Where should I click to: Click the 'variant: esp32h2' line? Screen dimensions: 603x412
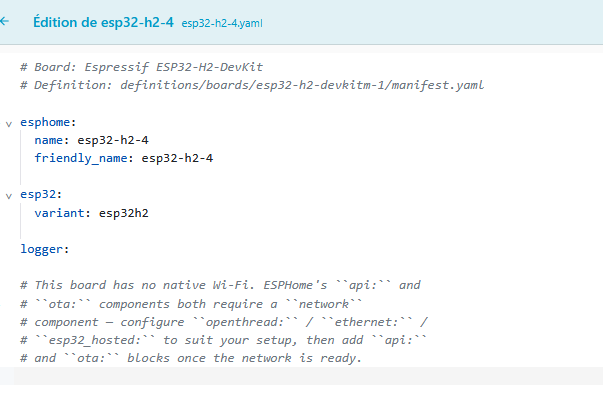point(92,213)
